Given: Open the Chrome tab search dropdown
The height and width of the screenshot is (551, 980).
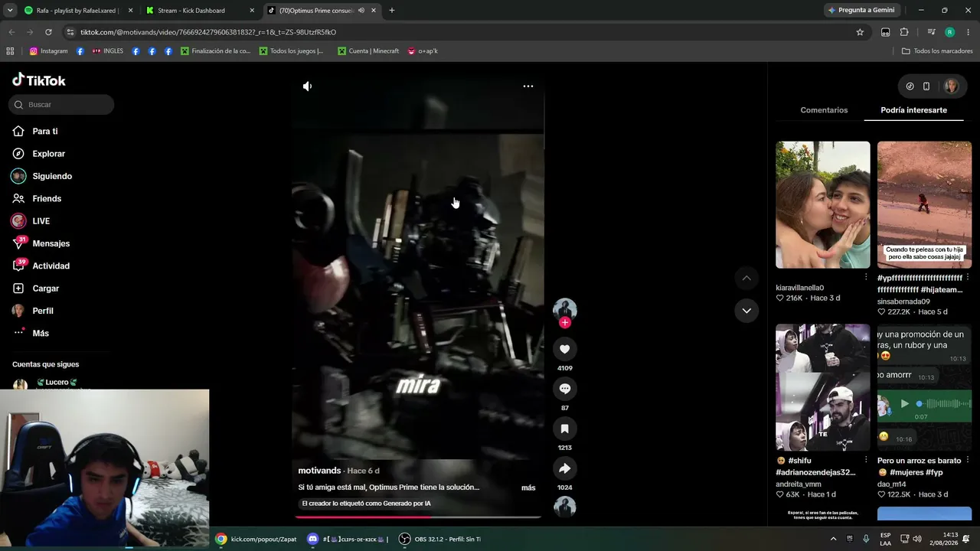Looking at the screenshot, I should tap(10, 11).
